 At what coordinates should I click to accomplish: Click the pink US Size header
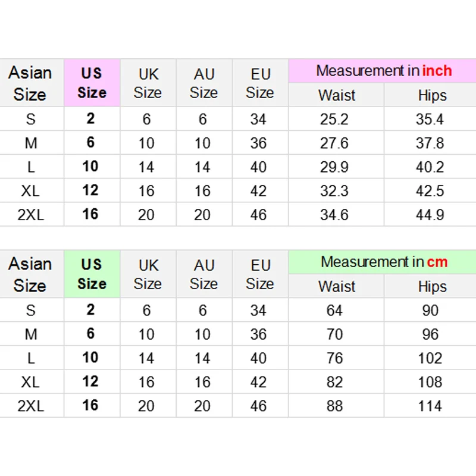coord(92,83)
